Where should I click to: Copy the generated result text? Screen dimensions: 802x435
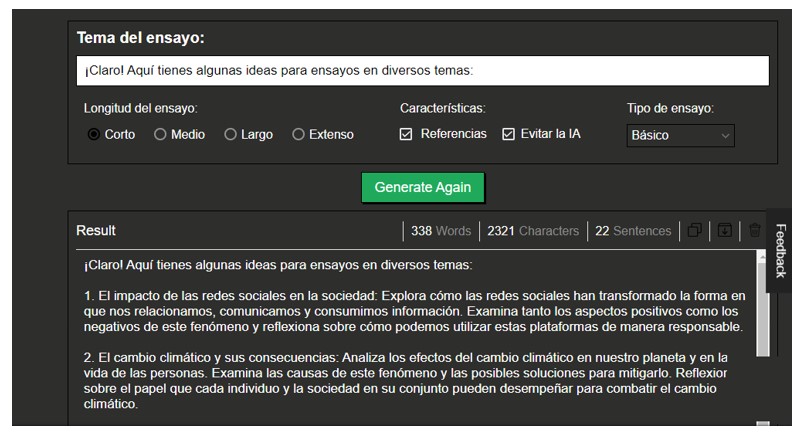click(x=694, y=231)
